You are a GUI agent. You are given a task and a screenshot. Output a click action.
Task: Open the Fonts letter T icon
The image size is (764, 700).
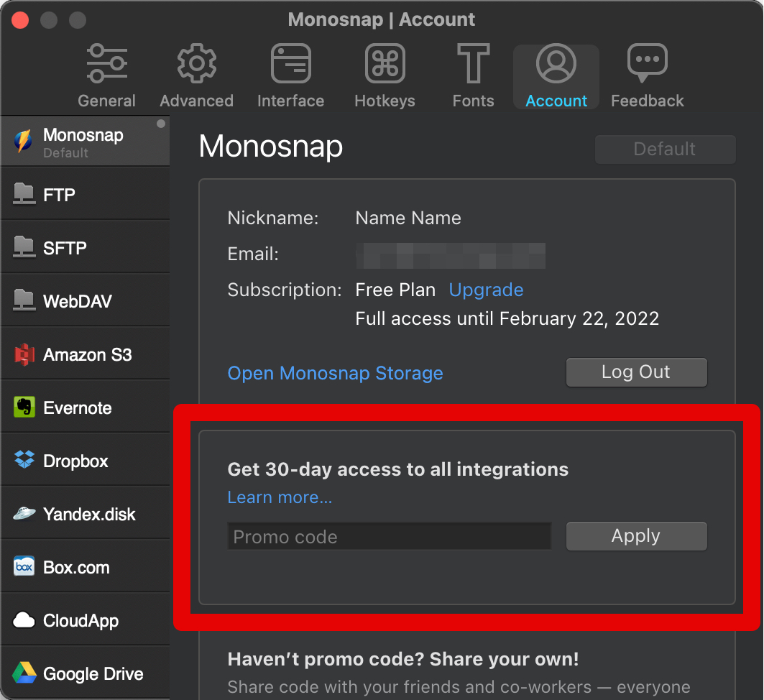pyautogui.click(x=473, y=63)
